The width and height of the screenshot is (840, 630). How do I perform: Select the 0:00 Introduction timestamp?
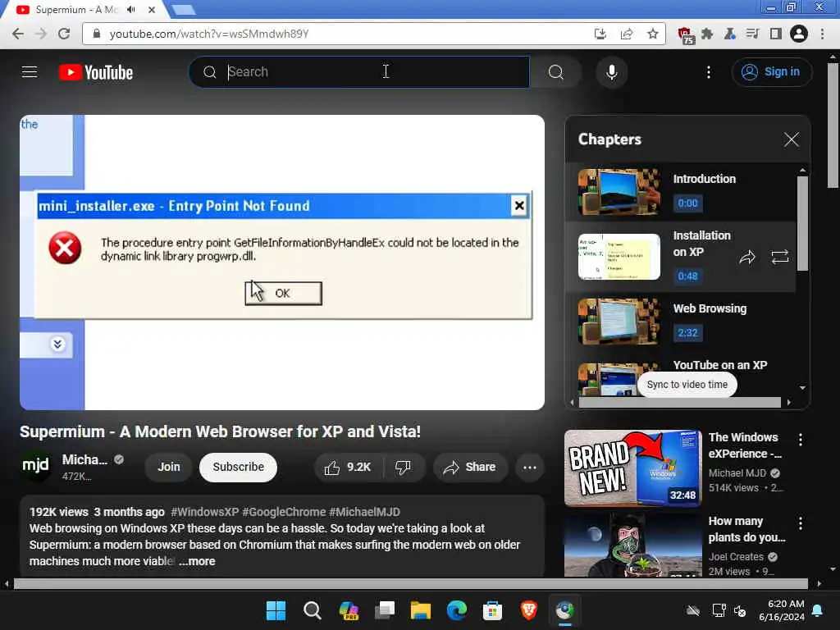pyautogui.click(x=687, y=203)
